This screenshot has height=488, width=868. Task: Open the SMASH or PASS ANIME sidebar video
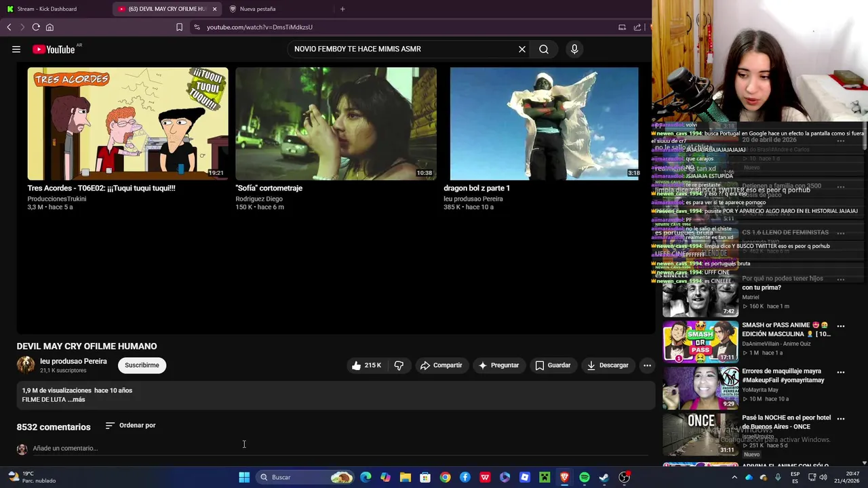pos(701,342)
